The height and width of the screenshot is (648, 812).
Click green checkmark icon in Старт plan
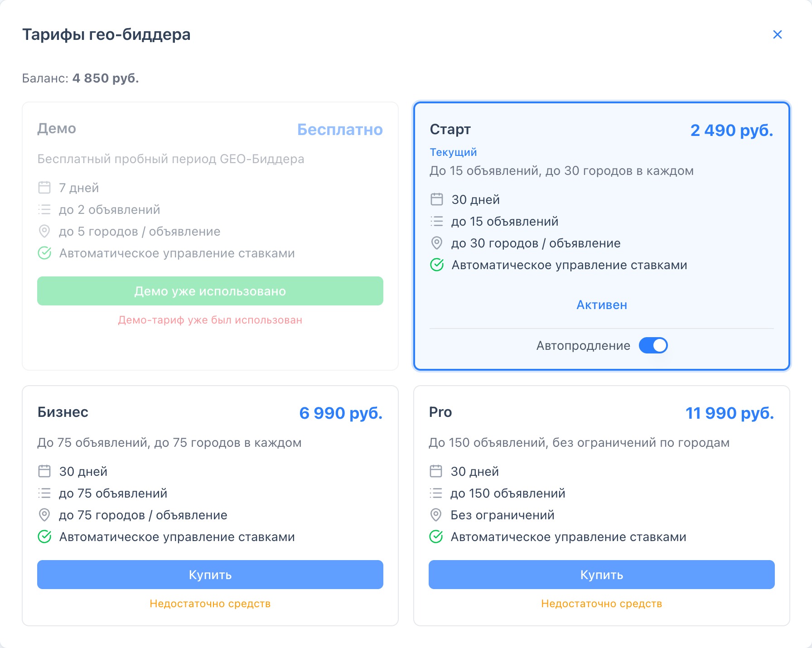(x=437, y=265)
